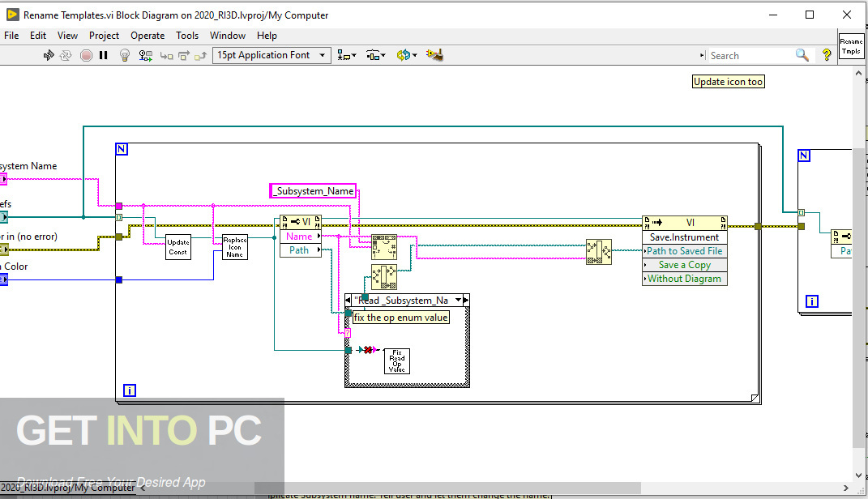Open the Project menu

coord(104,36)
